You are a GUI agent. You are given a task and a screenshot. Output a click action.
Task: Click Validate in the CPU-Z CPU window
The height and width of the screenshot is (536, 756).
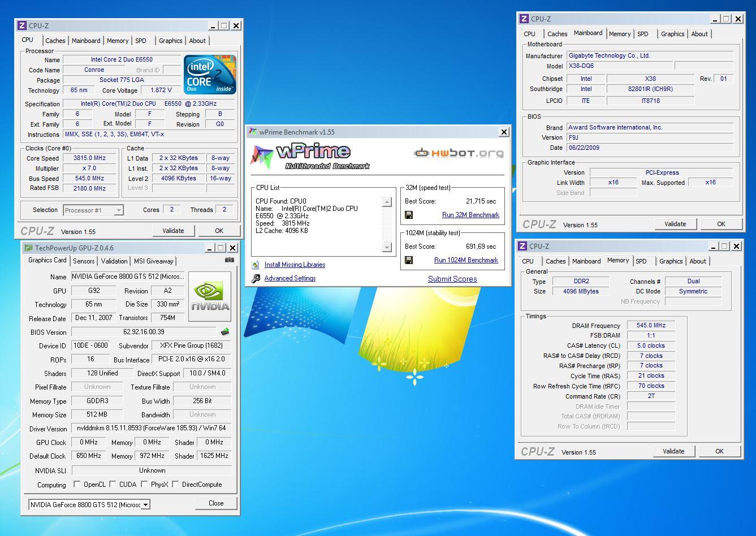[174, 231]
